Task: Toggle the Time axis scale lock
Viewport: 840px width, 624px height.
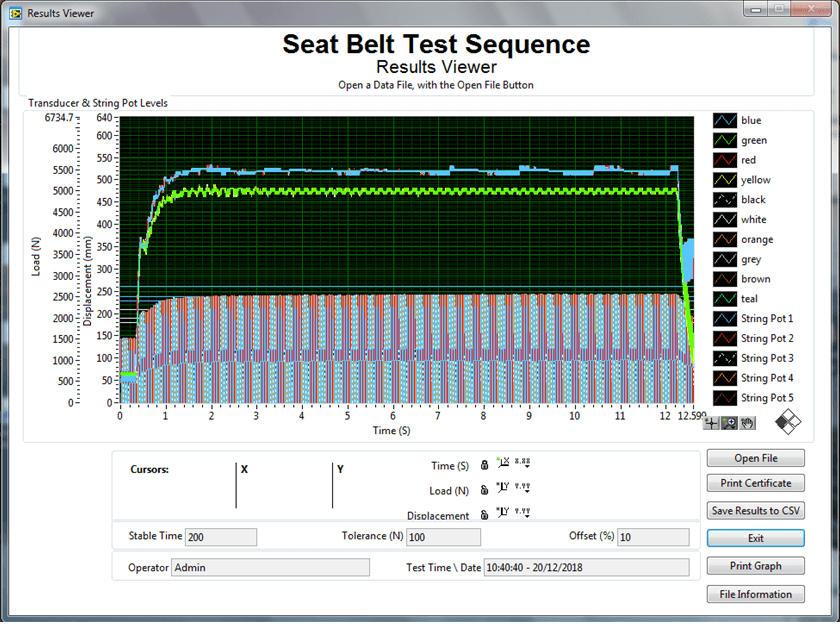Action: 485,464
